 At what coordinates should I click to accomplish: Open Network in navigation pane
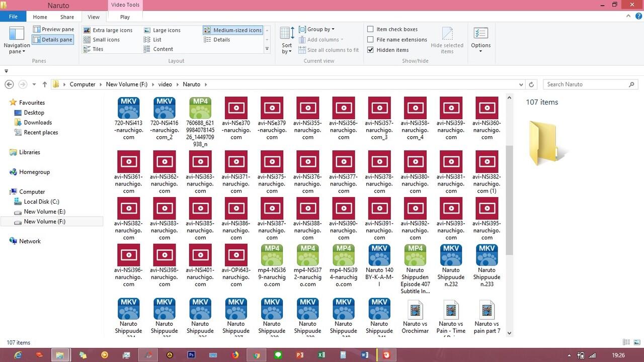[x=30, y=241]
